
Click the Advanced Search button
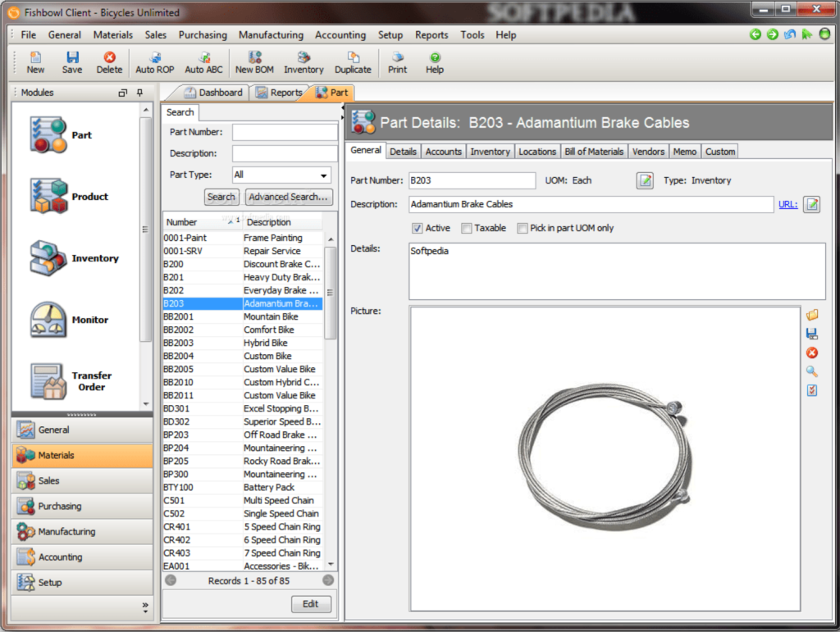289,197
